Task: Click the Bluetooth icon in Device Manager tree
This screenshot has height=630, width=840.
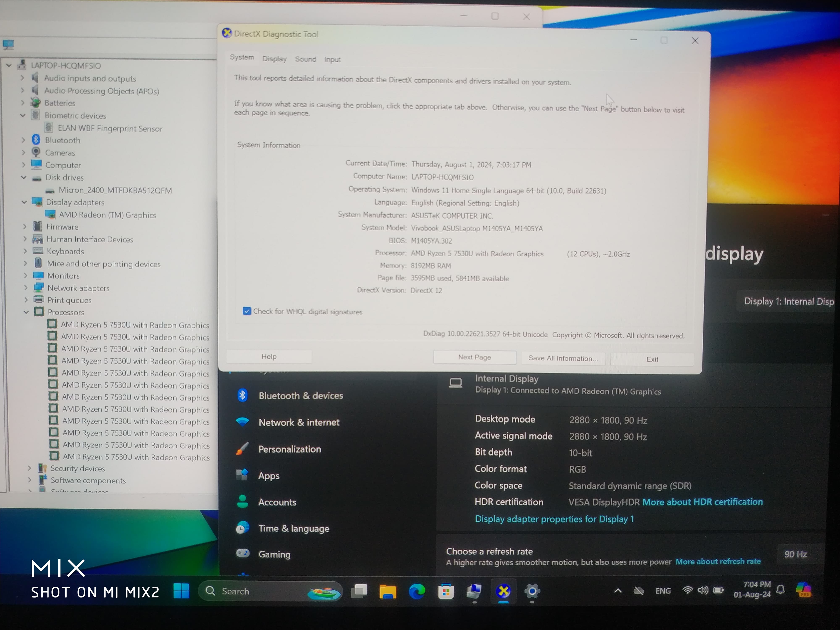Action: [36, 140]
